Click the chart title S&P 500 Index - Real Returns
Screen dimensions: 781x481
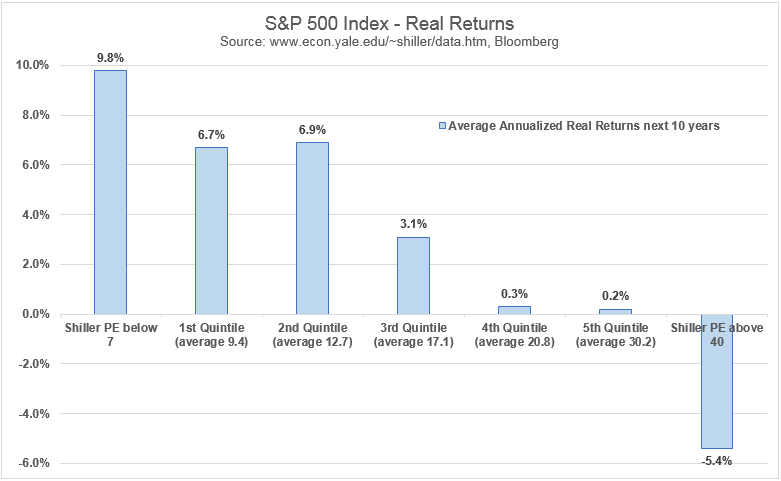click(390, 22)
